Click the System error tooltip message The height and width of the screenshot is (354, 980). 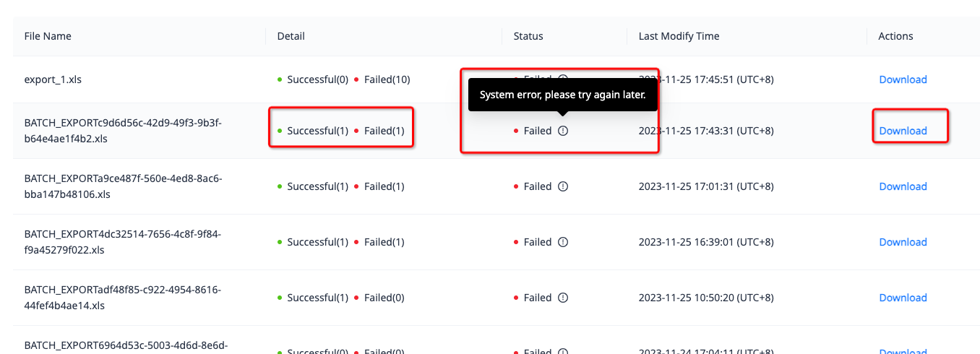(562, 95)
